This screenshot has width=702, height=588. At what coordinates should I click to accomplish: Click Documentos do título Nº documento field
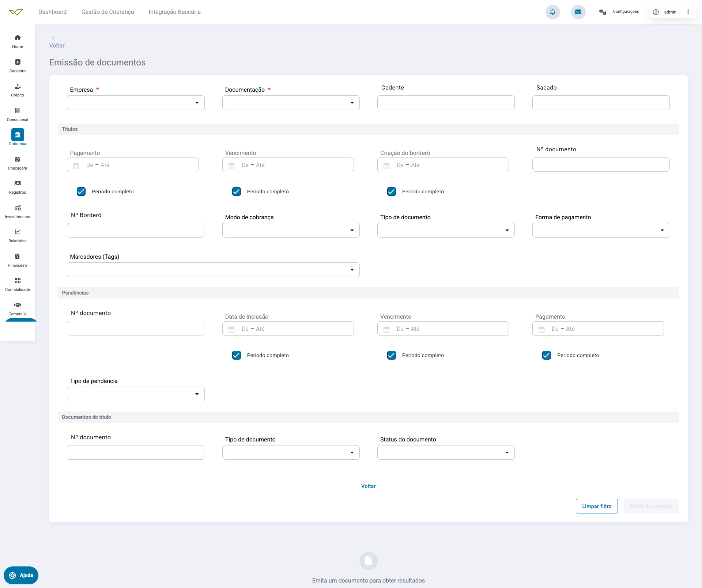[136, 452]
